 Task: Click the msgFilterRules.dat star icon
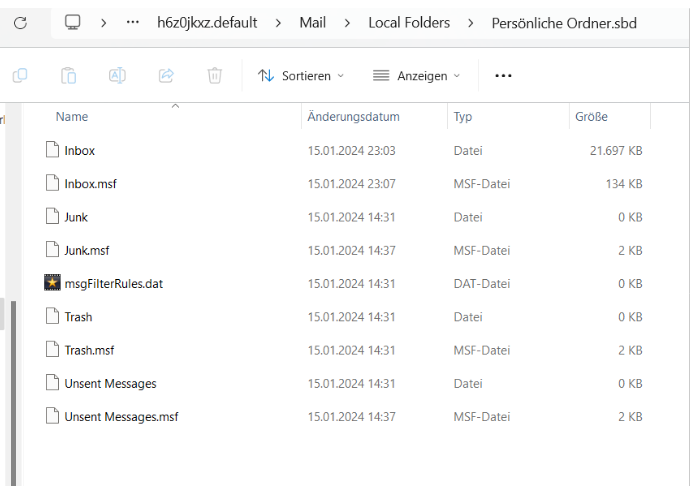point(52,283)
